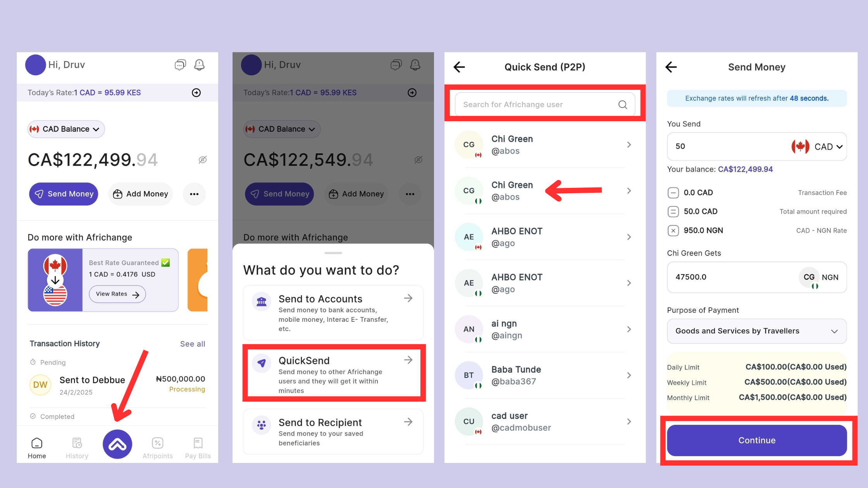Tap CG NGN recipient currency badge
Viewport: 868px width, 488px height.
click(x=819, y=278)
